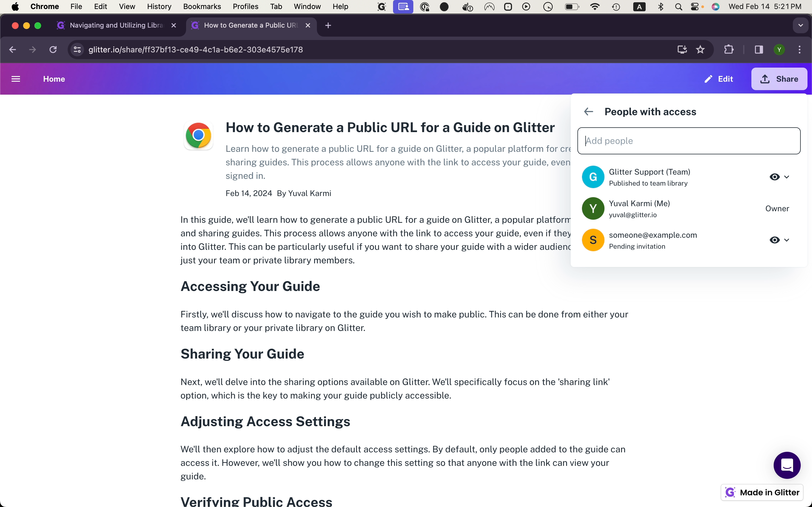Click view-access eye icon for someone@example.com
This screenshot has width=812, height=507.
[x=775, y=240]
